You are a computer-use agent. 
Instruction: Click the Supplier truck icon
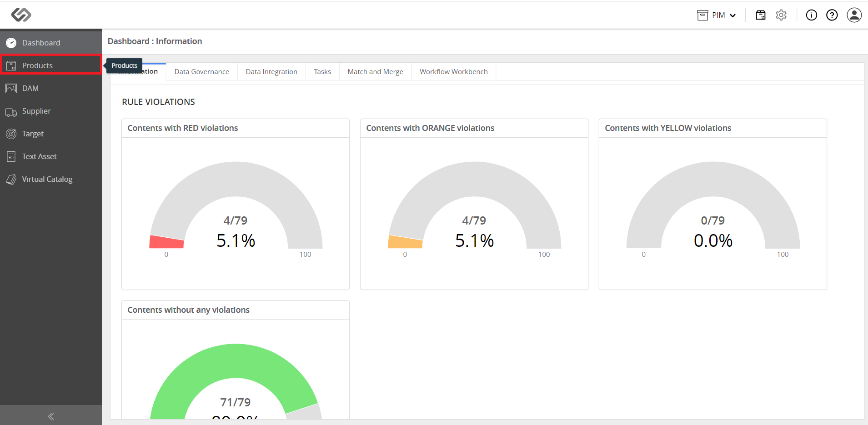[11, 112]
